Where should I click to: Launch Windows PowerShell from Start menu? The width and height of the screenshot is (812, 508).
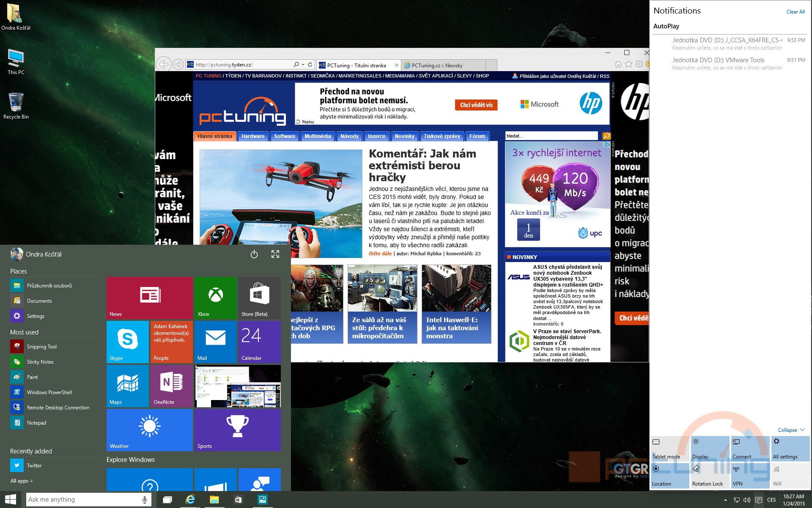pyautogui.click(x=53, y=392)
